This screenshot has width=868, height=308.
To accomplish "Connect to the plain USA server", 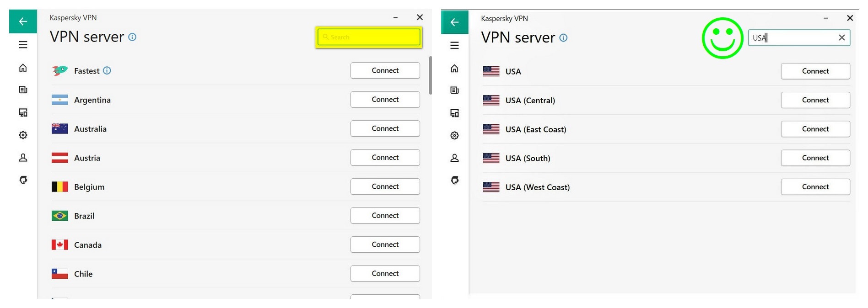I will tap(815, 71).
